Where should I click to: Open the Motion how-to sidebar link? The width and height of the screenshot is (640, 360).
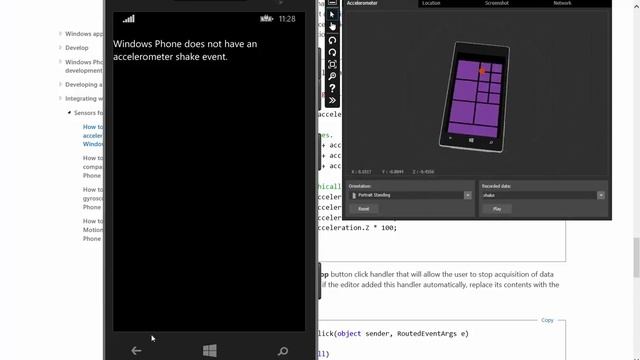93,230
